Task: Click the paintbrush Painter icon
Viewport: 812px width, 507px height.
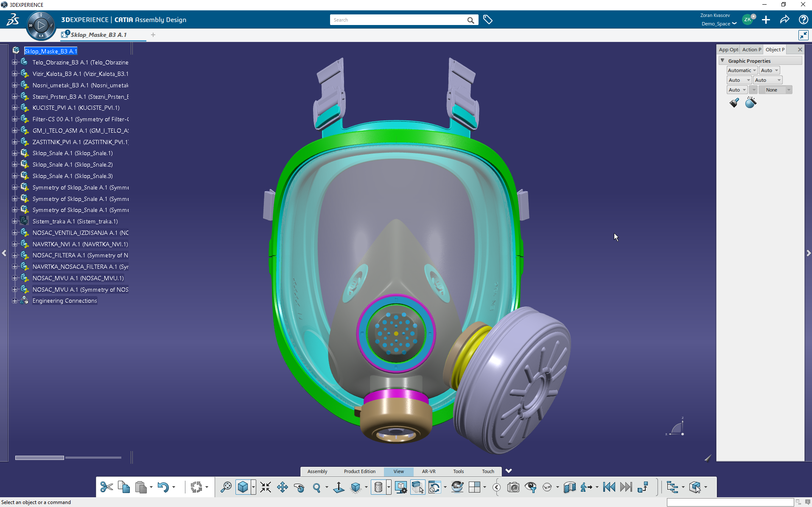Action: tap(734, 103)
